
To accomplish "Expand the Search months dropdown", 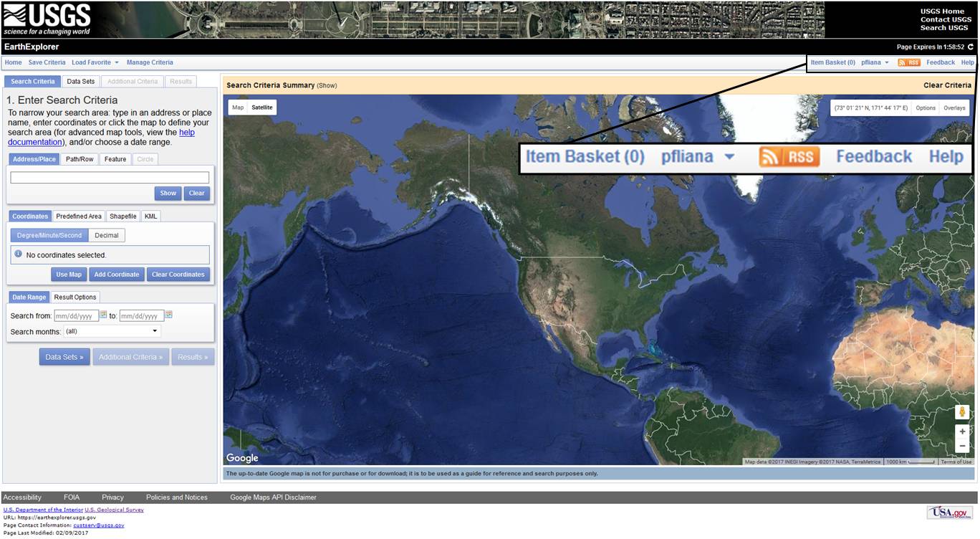I will (x=112, y=331).
